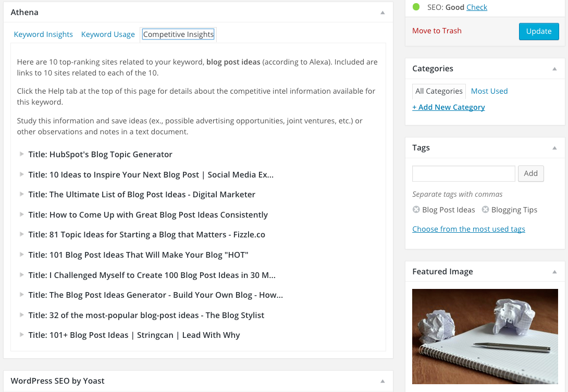Expand HubSpot's Blog Topic Generator entry
This screenshot has width=568, height=392.
[22, 154]
